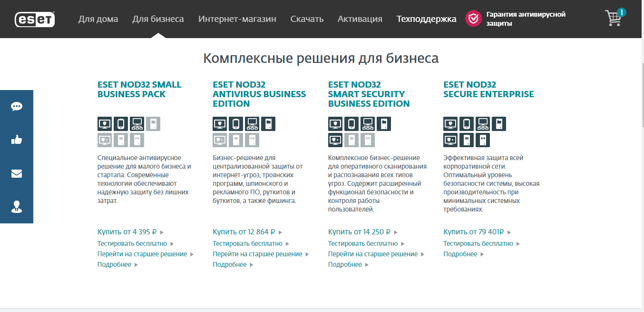Click "Перейти на старшее решение" under Smart Security
The image size is (644, 312).
(x=373, y=254)
